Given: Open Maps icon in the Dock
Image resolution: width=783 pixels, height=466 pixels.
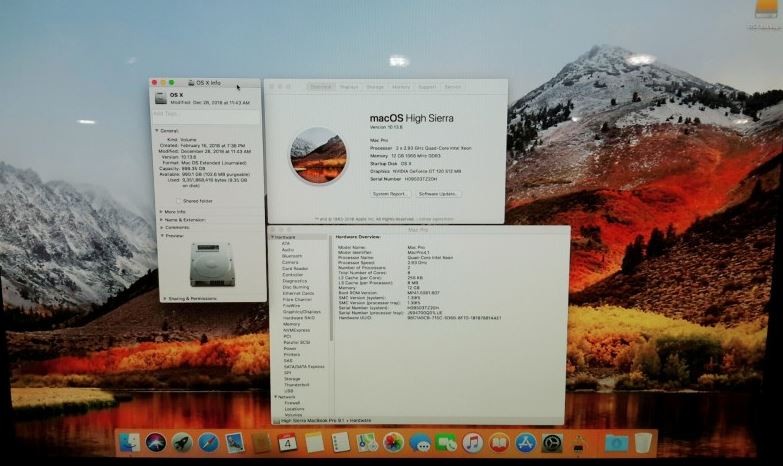Looking at the screenshot, I should point(367,443).
